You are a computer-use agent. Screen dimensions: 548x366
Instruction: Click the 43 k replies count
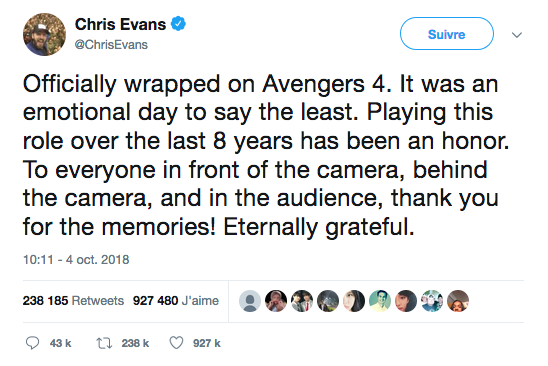pos(60,343)
